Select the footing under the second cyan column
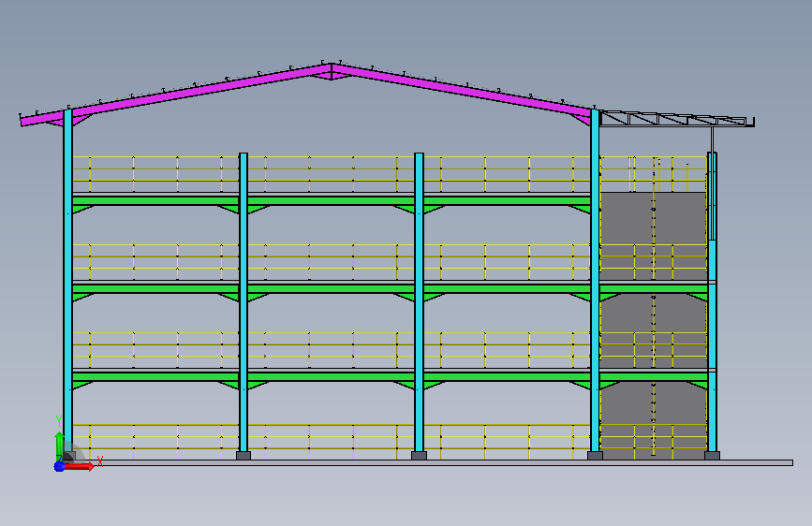The width and height of the screenshot is (812, 526). pyautogui.click(x=244, y=456)
